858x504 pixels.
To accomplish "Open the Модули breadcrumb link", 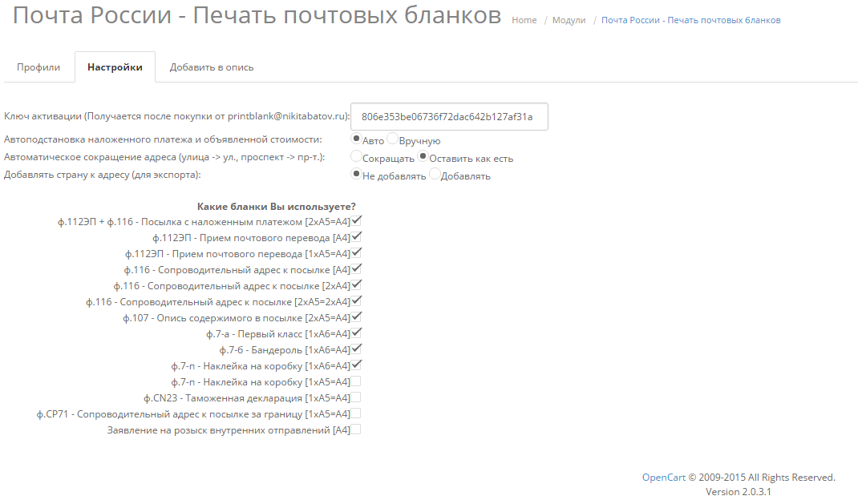I will tap(569, 20).
